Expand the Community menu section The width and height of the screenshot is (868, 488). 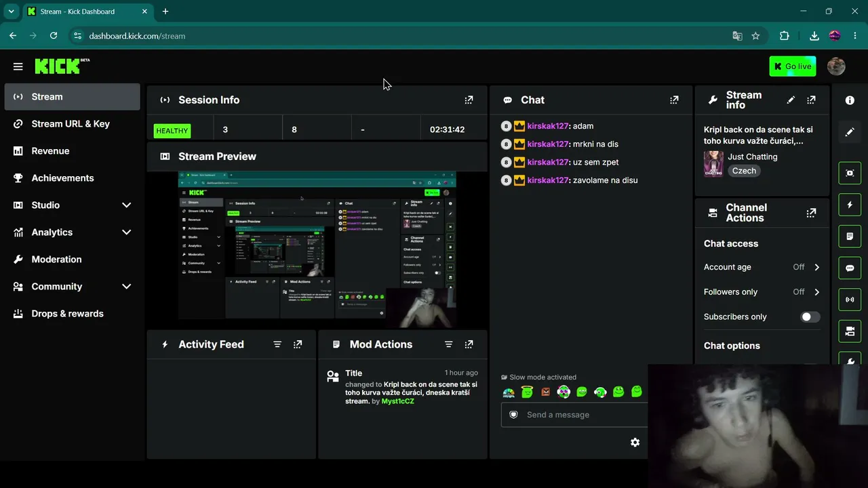[x=126, y=287]
